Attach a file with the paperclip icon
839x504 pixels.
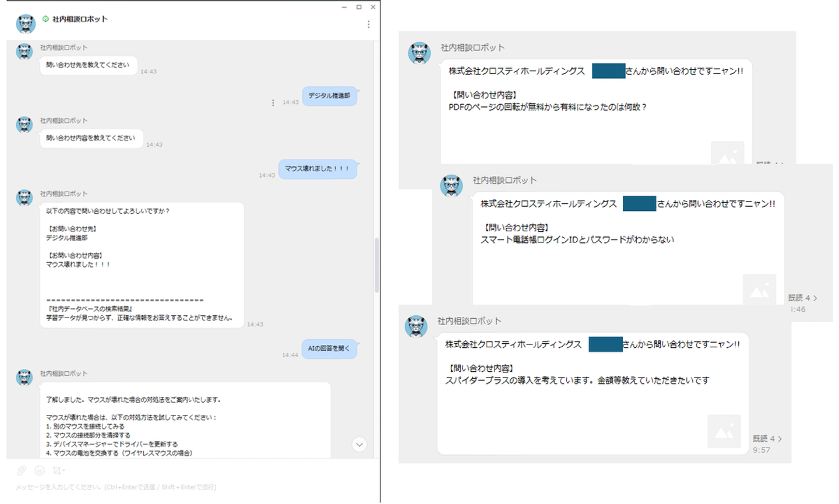(22, 470)
